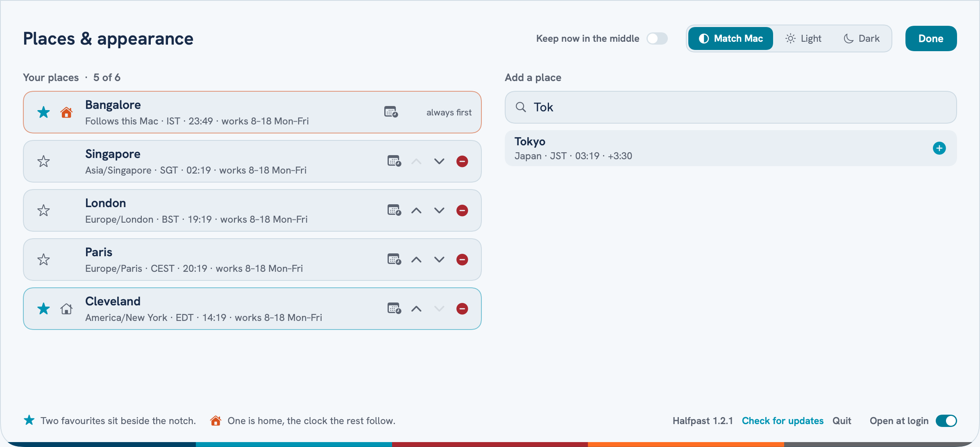The image size is (980, 447).
Task: Move Paris down one position
Action: (x=439, y=260)
